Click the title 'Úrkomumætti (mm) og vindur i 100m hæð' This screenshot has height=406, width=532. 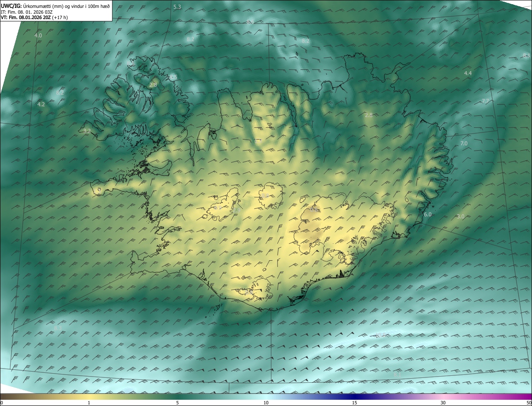pos(66,6)
